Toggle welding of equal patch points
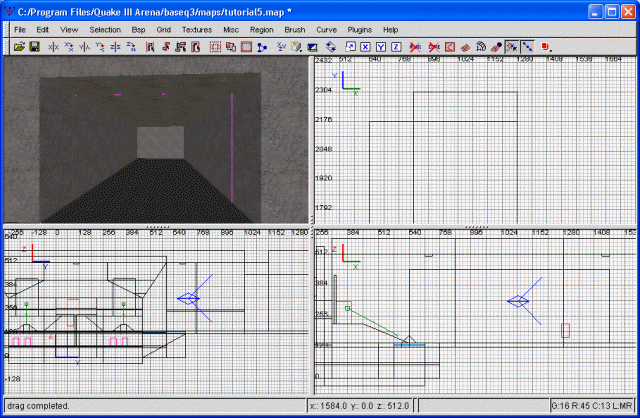 (512, 47)
